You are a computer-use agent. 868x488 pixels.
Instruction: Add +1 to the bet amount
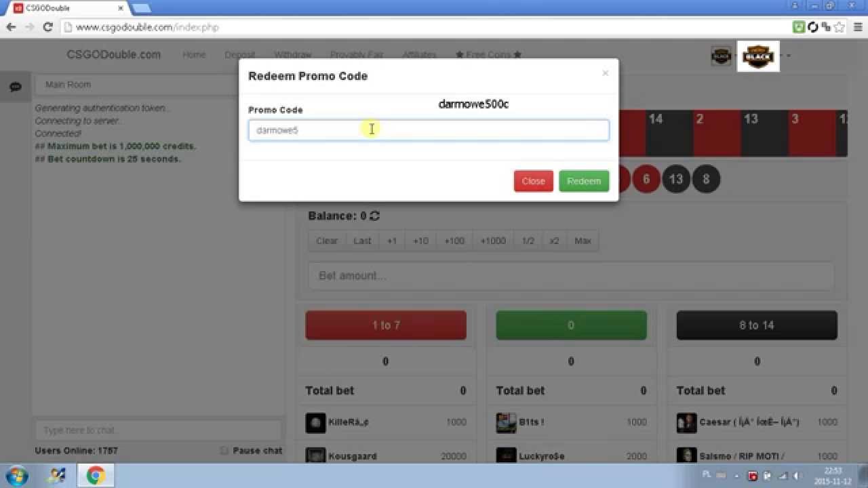(x=392, y=241)
